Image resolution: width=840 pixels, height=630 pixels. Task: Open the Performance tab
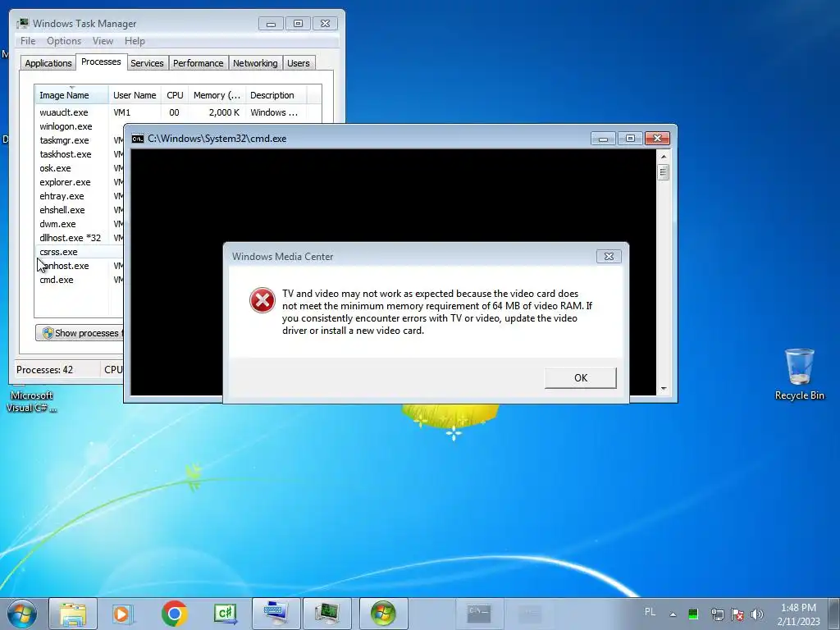198,63
